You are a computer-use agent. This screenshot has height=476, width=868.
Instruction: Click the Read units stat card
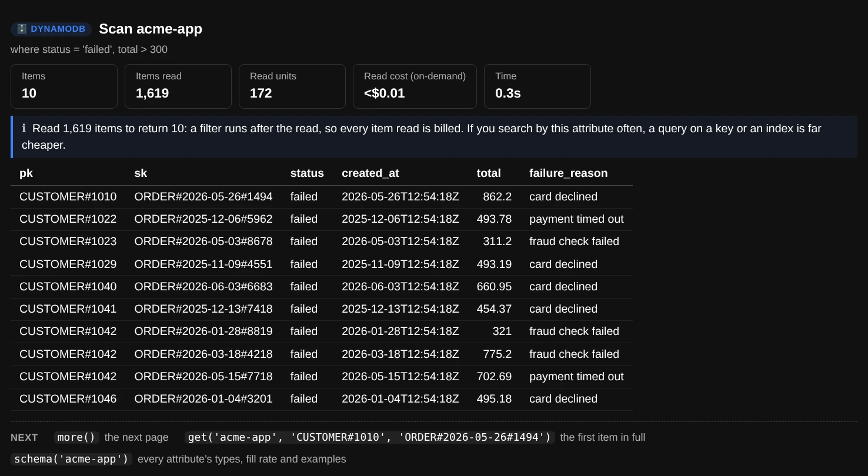292,86
